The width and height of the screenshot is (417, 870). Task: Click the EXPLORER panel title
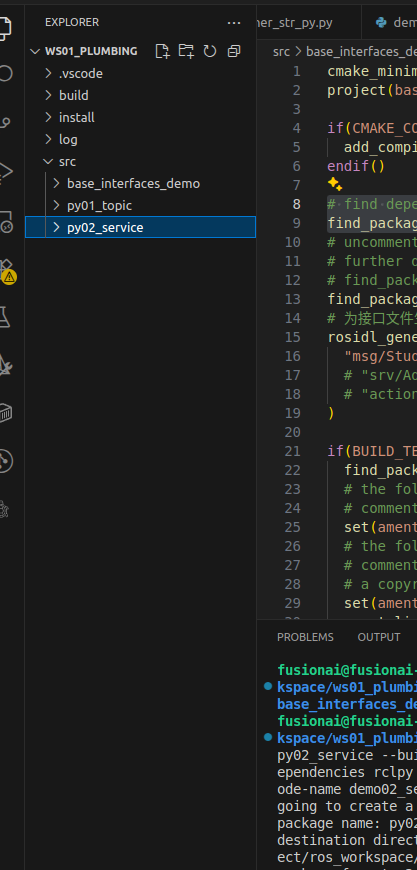[72, 22]
